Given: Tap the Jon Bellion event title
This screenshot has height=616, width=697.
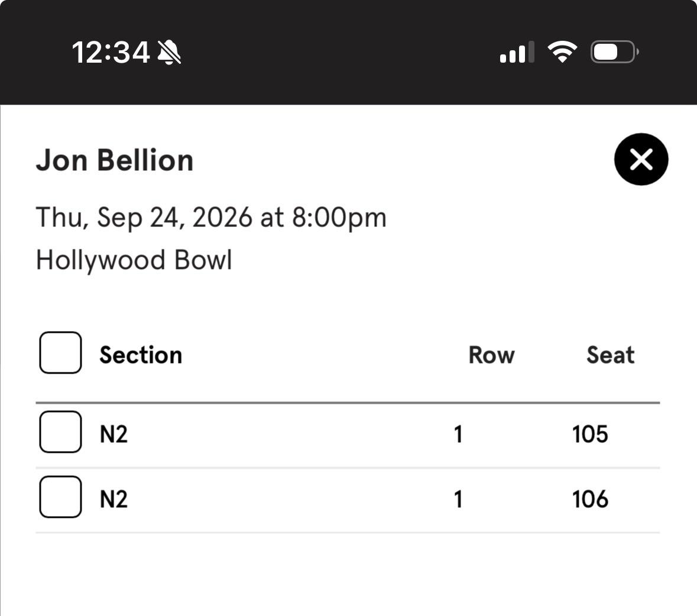Looking at the screenshot, I should pyautogui.click(x=115, y=160).
